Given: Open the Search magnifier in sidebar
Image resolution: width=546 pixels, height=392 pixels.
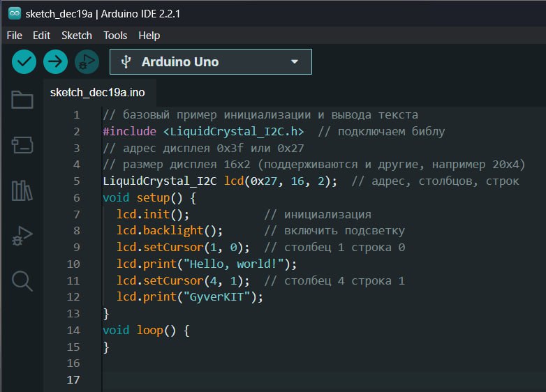Looking at the screenshot, I should point(22,280).
